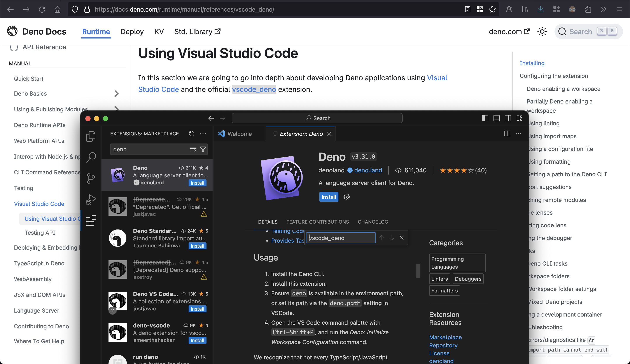Viewport: 630px width, 364px height.
Task: Collapse the Visual Studio Code sidebar category
Action: 39,204
